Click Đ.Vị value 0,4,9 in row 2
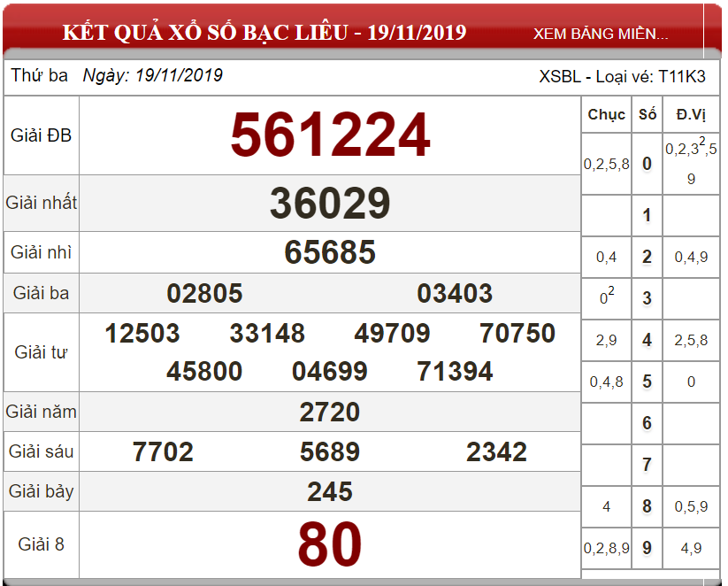 tap(691, 257)
